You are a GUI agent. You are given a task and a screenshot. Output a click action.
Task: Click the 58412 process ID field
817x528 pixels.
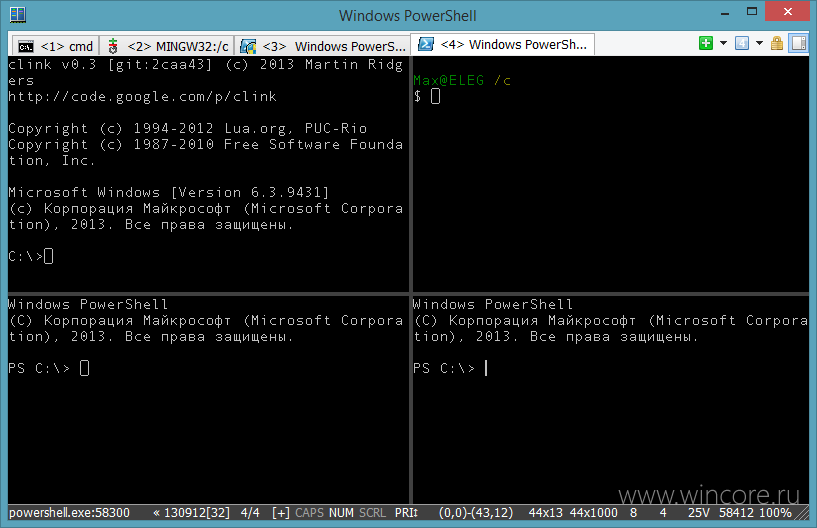point(736,513)
